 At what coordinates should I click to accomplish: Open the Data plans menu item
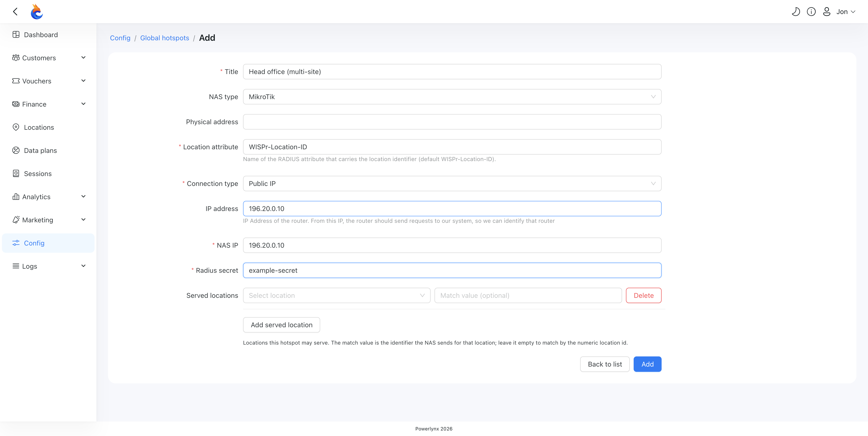(x=48, y=150)
